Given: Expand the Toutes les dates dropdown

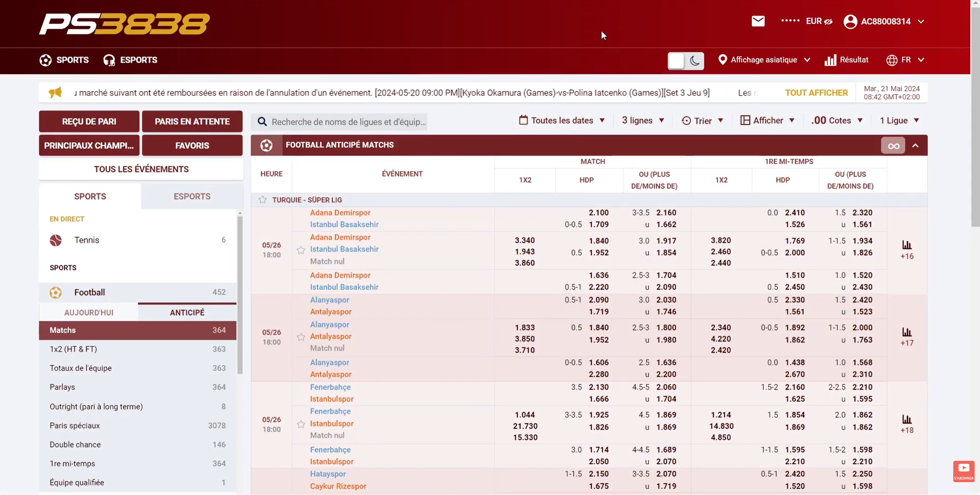Looking at the screenshot, I should [562, 121].
